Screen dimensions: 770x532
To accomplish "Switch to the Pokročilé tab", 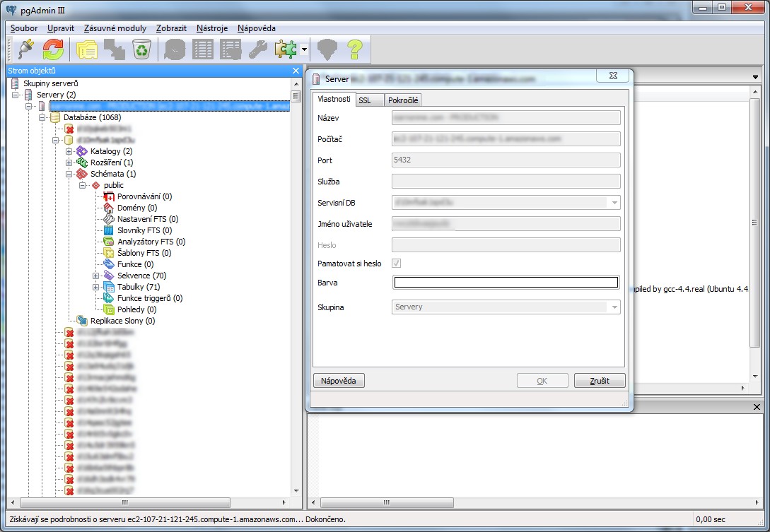I will (x=403, y=100).
